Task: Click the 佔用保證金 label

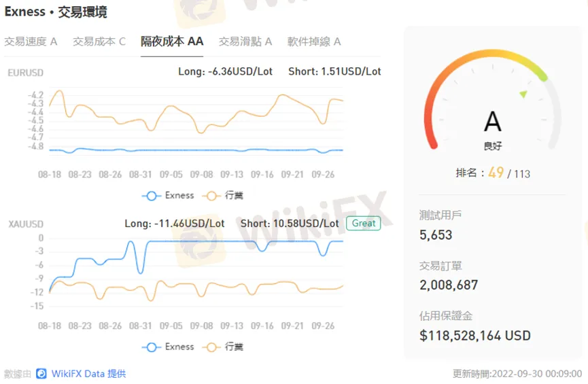Action: (x=446, y=316)
